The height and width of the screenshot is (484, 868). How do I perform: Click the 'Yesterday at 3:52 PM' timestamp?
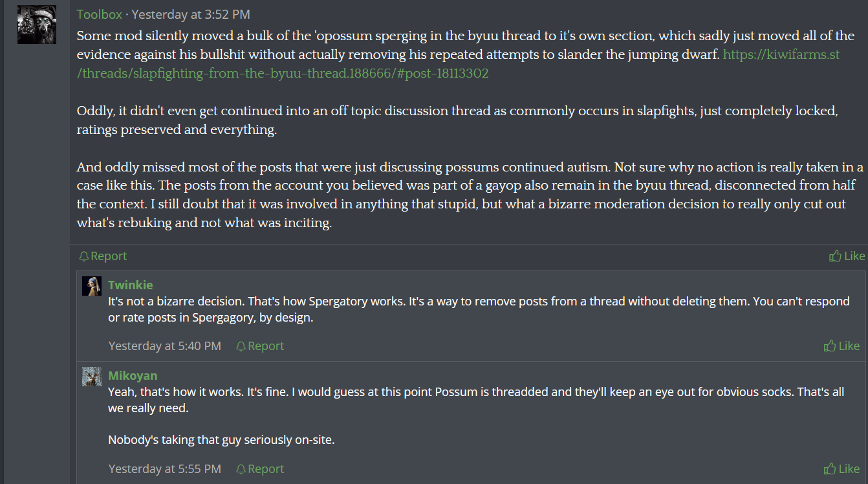(191, 14)
